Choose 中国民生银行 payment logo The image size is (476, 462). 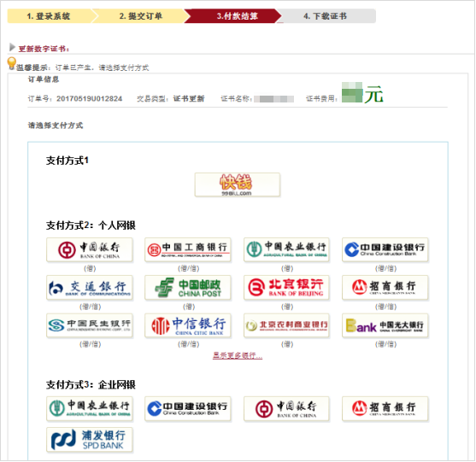tap(90, 326)
